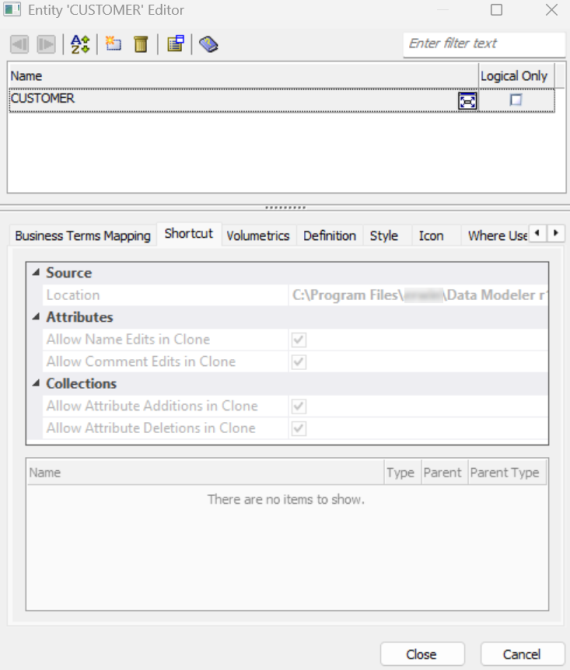Screen dimensions: 570x670
Task: Click the Next entity arrow icon
Action: point(46,44)
